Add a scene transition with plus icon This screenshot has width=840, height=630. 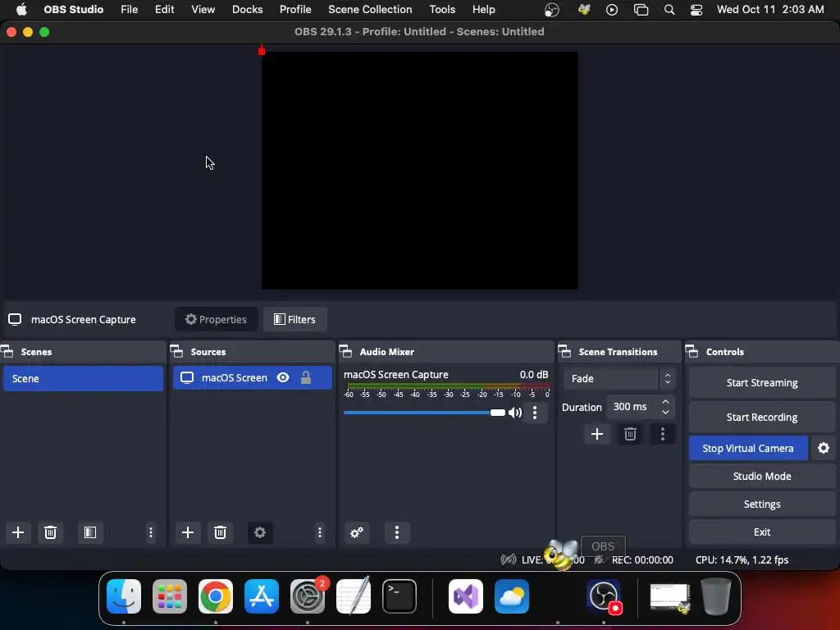pyautogui.click(x=597, y=434)
